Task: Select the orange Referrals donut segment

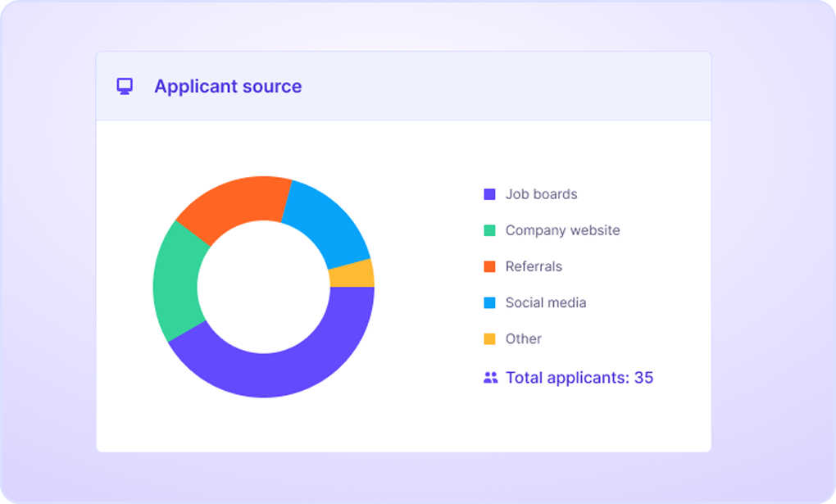Action: click(x=235, y=202)
